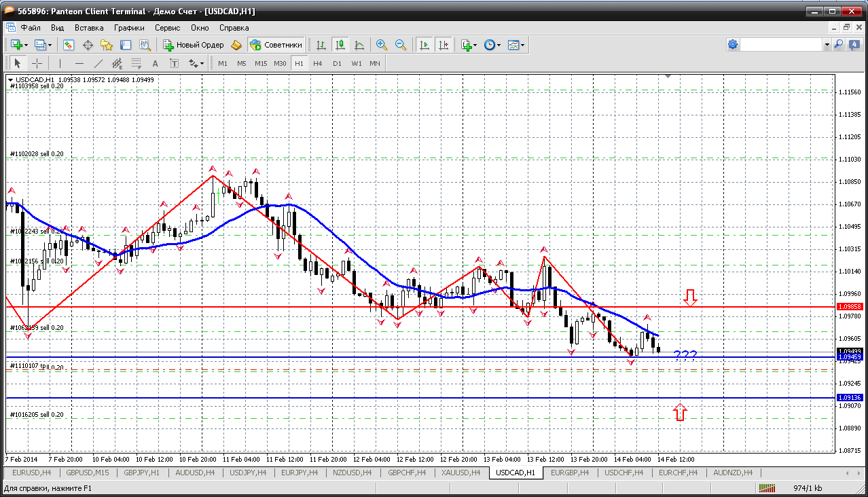Select the vertical line tool
The height and width of the screenshot is (497, 868).
tap(60, 63)
